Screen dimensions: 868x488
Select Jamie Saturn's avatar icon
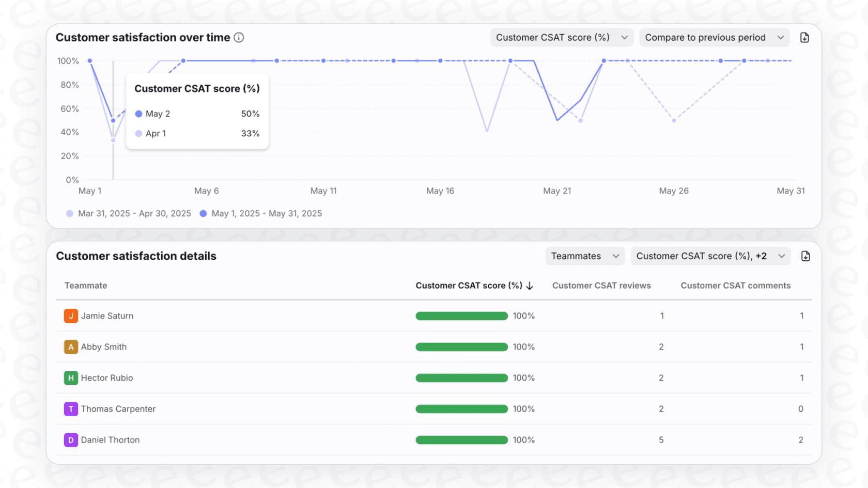(71, 316)
